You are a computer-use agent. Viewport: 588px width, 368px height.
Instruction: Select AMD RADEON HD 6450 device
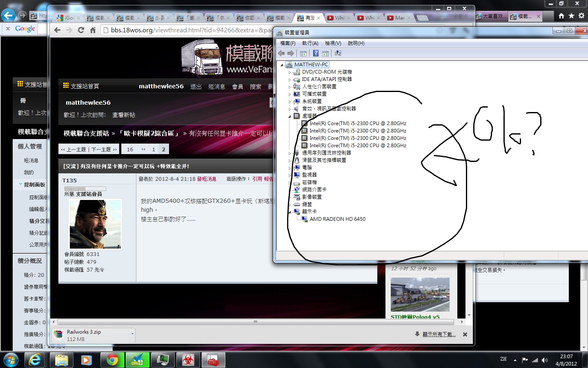[x=337, y=219]
